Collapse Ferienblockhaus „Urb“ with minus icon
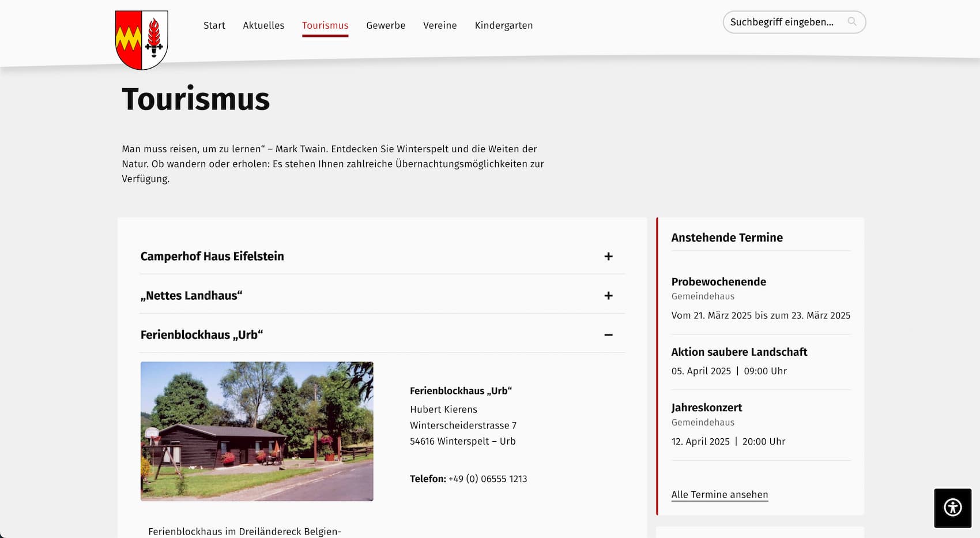Image resolution: width=980 pixels, height=538 pixels. (x=608, y=335)
